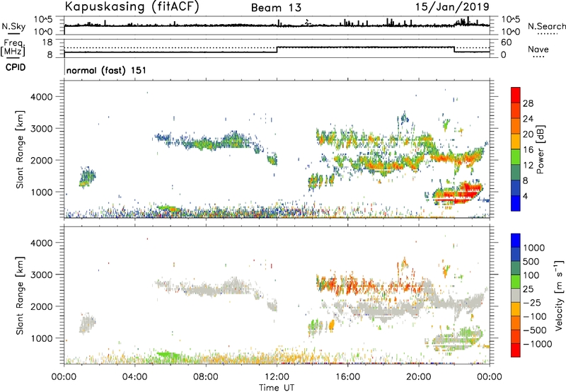Screen dimensions: 566x392
Task: Click the Kapuskasing (fitACF) title
Action: tap(132, 6)
